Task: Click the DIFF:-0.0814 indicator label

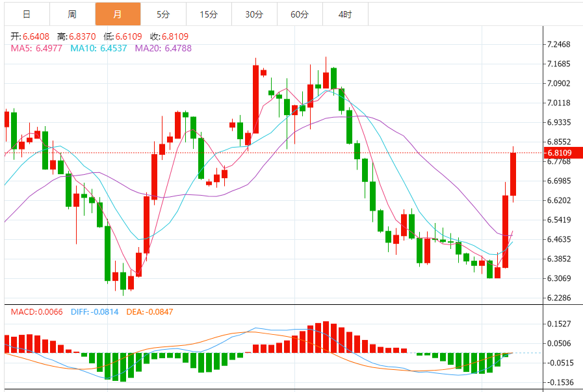Action: [94, 311]
